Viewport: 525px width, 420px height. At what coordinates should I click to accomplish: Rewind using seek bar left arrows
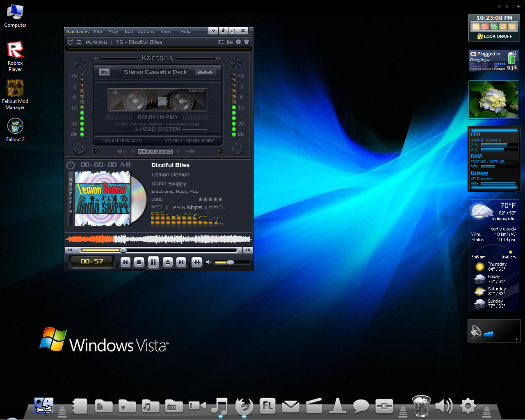tap(69, 250)
